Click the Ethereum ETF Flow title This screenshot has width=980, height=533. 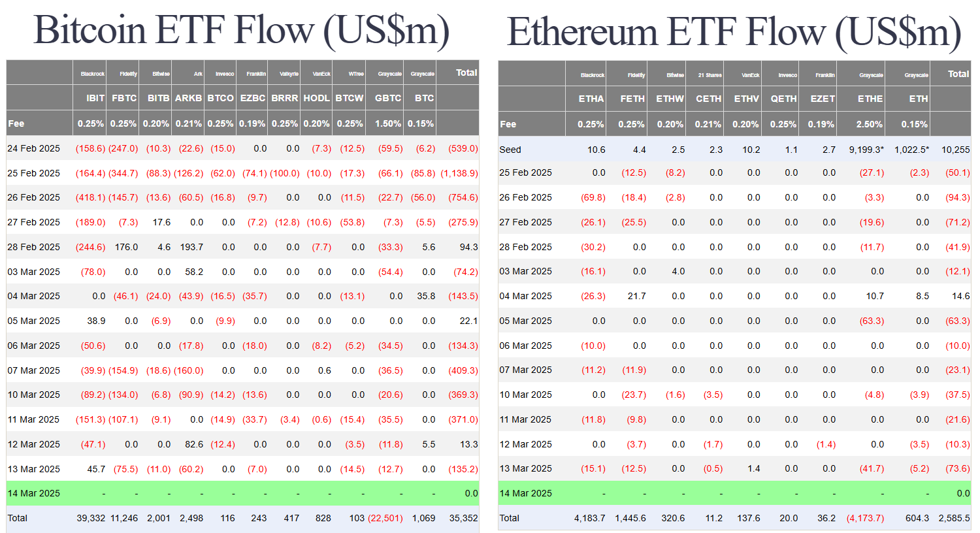pyautogui.click(x=734, y=31)
